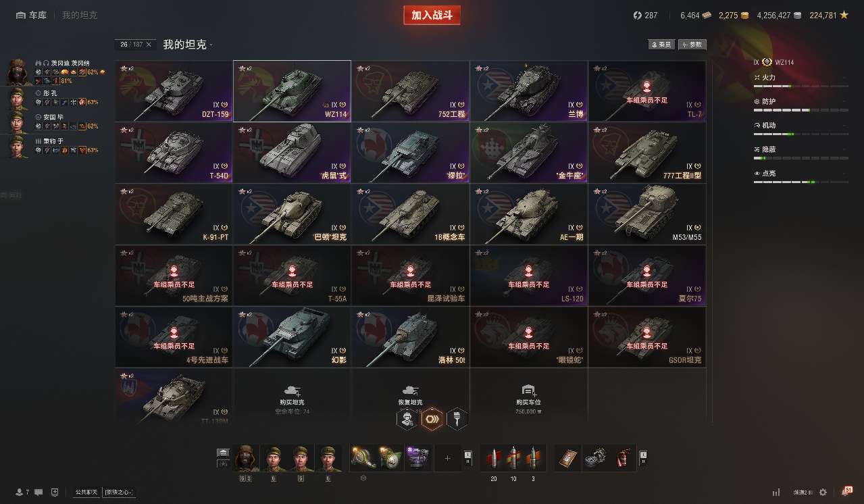This screenshot has width=864, height=504.
Task: Open the 公共聊天 chat tab
Action: tap(86, 492)
